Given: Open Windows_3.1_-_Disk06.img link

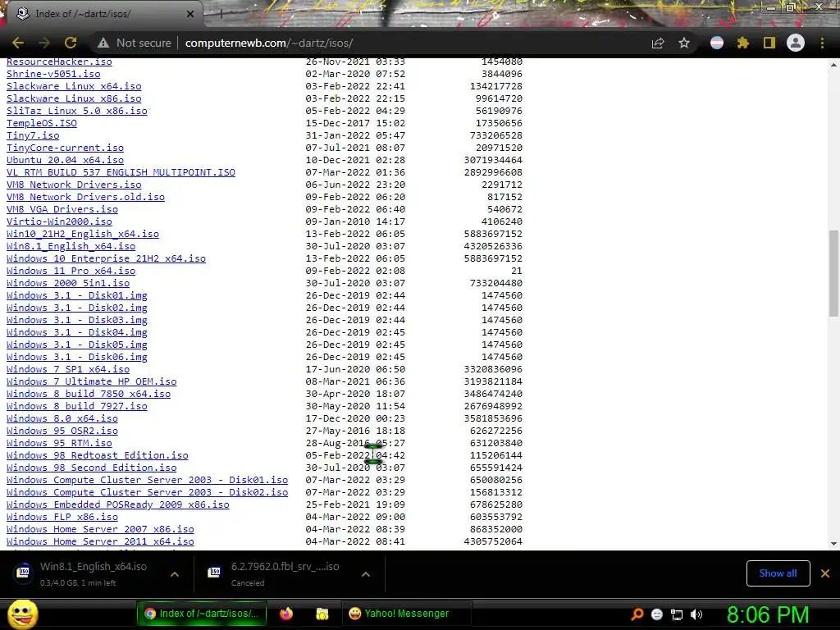Looking at the screenshot, I should 76,358.
